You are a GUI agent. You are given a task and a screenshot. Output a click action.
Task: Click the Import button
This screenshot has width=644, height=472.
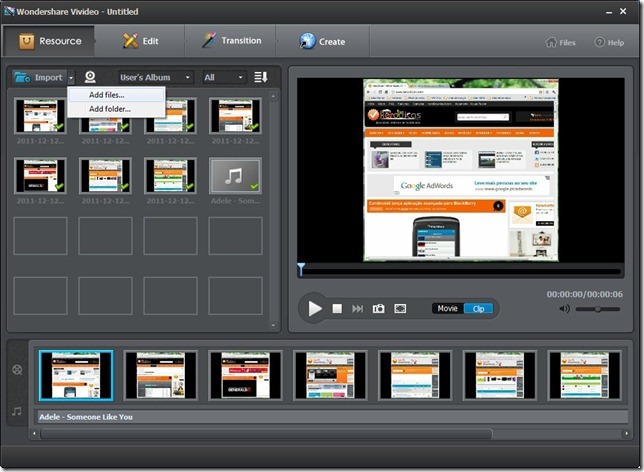(x=39, y=77)
